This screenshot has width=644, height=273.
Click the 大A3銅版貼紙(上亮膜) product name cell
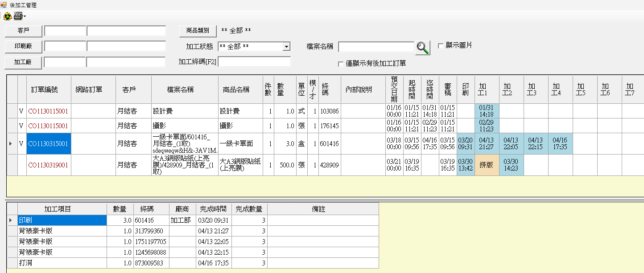coord(240,165)
